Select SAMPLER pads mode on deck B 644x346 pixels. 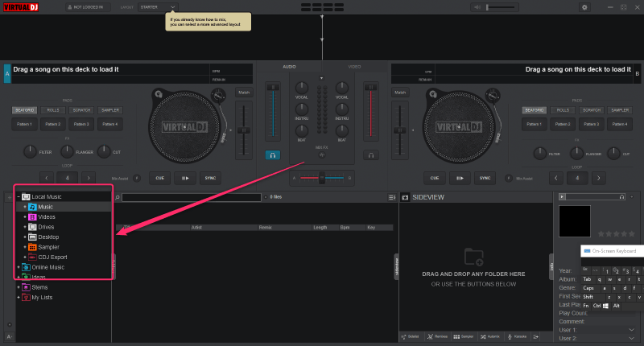tap(620, 110)
